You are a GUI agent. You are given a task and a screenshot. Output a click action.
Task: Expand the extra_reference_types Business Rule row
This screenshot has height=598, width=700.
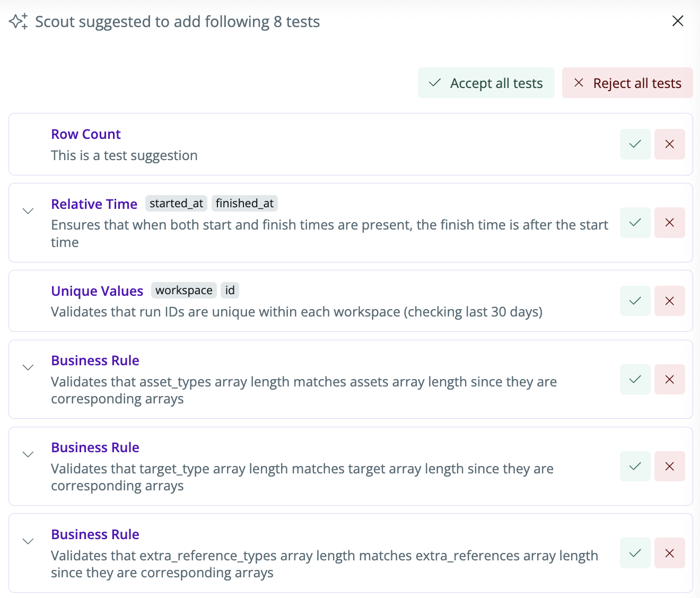pos(28,541)
